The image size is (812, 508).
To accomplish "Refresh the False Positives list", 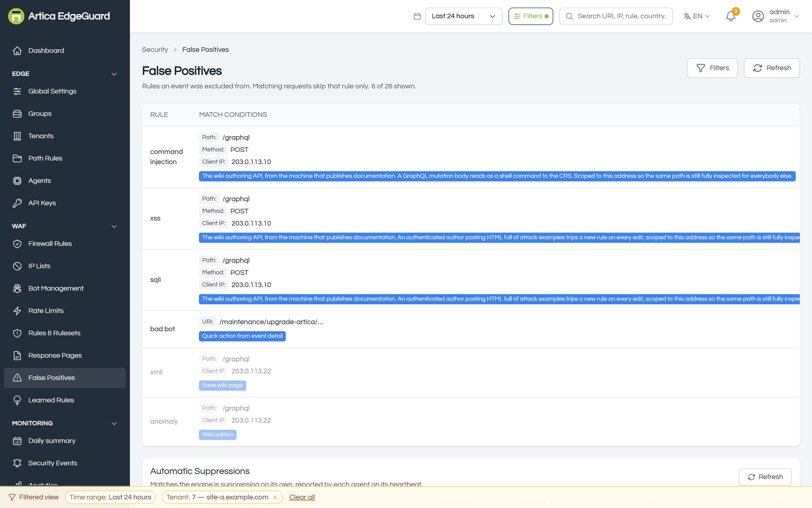I will click(x=771, y=68).
